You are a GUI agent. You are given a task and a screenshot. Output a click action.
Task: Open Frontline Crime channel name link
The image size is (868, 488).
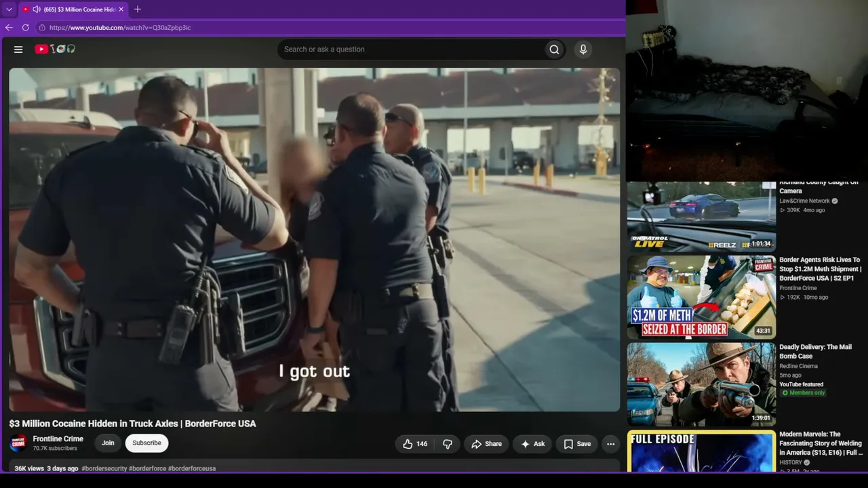pos(58,439)
